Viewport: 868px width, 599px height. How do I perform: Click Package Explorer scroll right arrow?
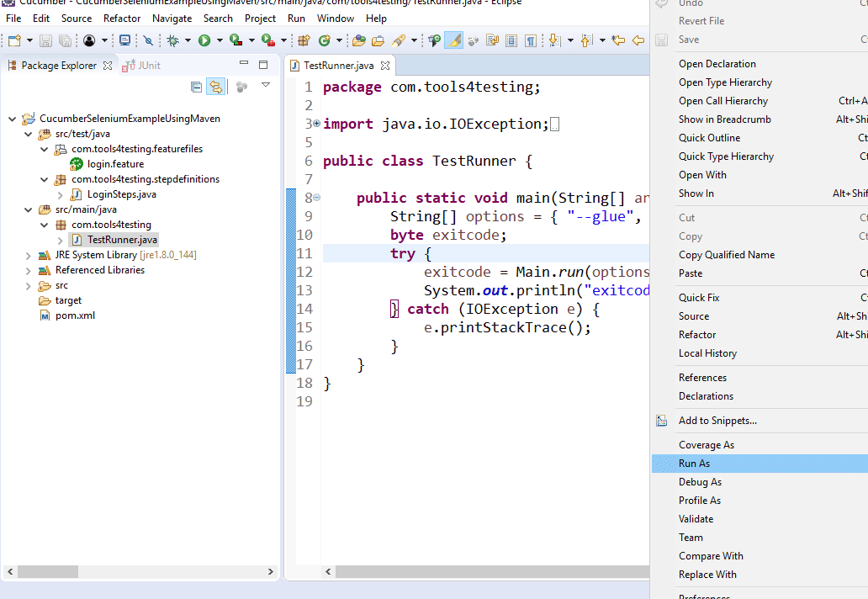coord(270,571)
